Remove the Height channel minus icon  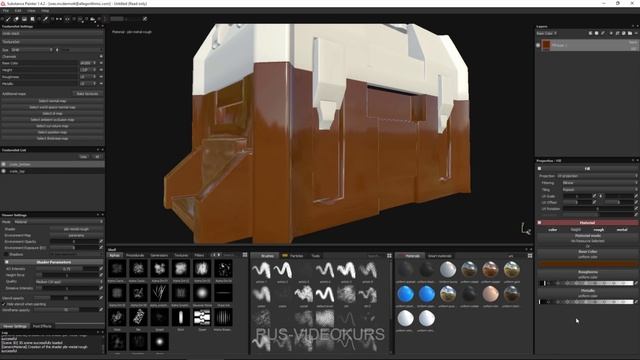pyautogui.click(x=101, y=70)
